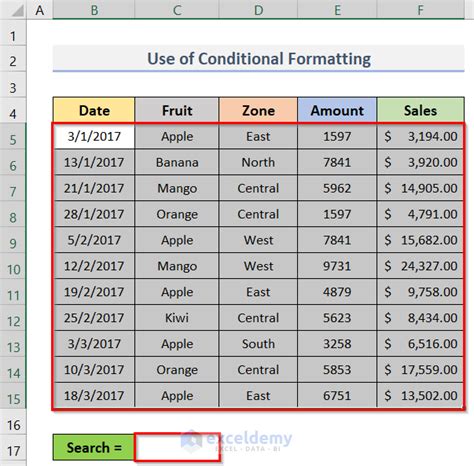
Task: Select the date cell 25/2/2017
Action: tap(94, 318)
